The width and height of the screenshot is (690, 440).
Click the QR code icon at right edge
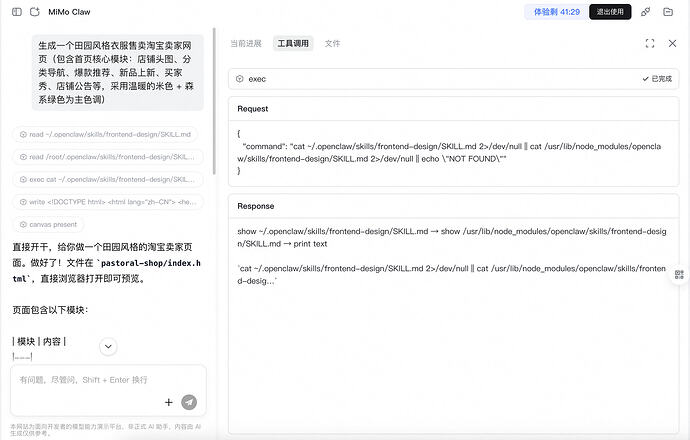(679, 275)
